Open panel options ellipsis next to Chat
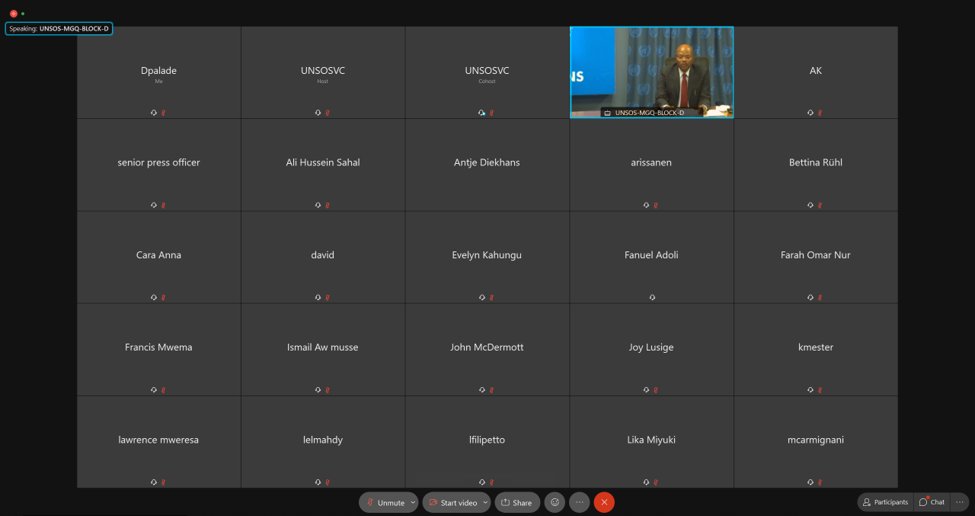This screenshot has width=975, height=516. pyautogui.click(x=960, y=502)
